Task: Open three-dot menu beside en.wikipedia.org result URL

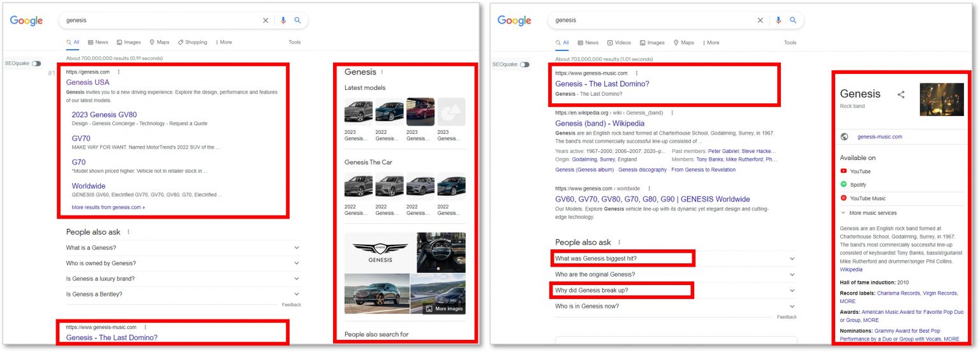Action: pos(672,113)
